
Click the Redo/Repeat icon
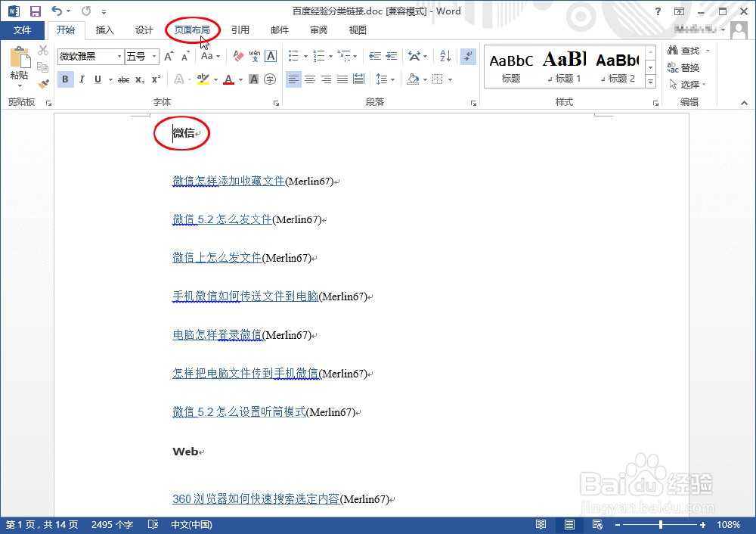click(x=86, y=11)
